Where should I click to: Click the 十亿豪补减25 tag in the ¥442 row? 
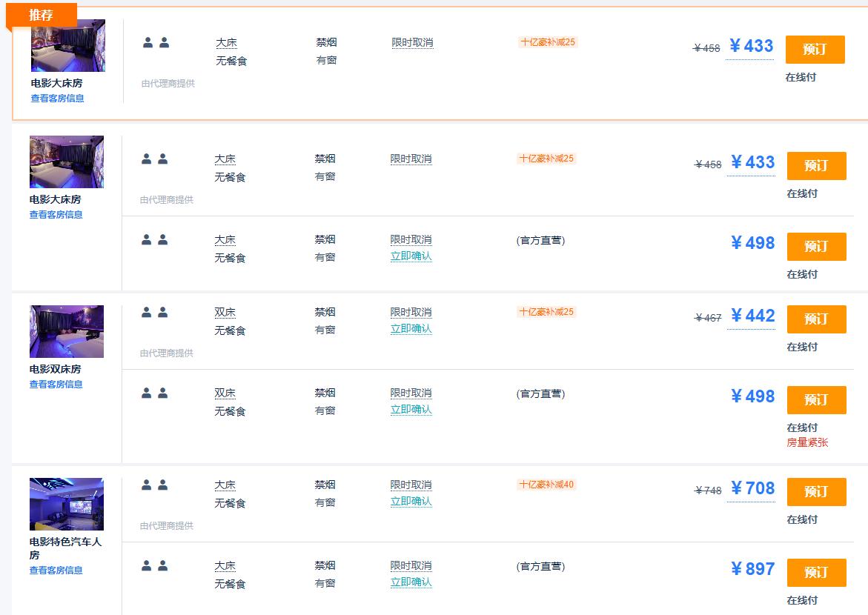click(x=546, y=312)
